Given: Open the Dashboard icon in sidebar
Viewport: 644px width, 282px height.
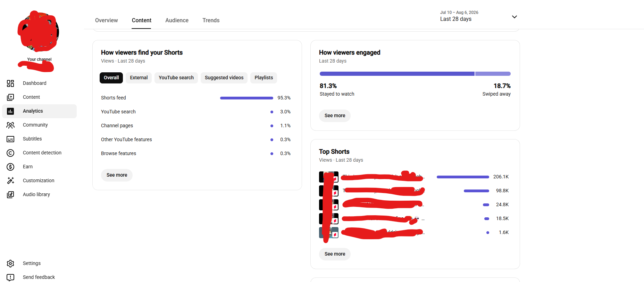Looking at the screenshot, I should coord(10,83).
